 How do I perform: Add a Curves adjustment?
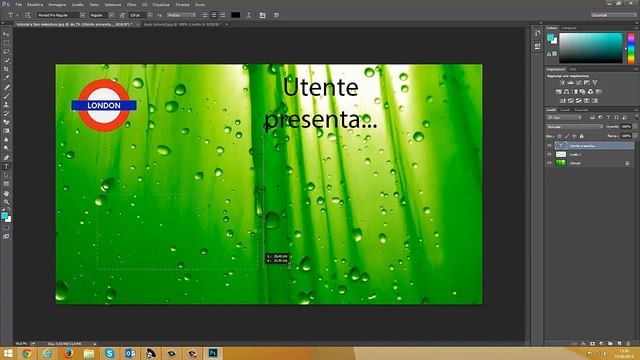pyautogui.click(x=579, y=83)
